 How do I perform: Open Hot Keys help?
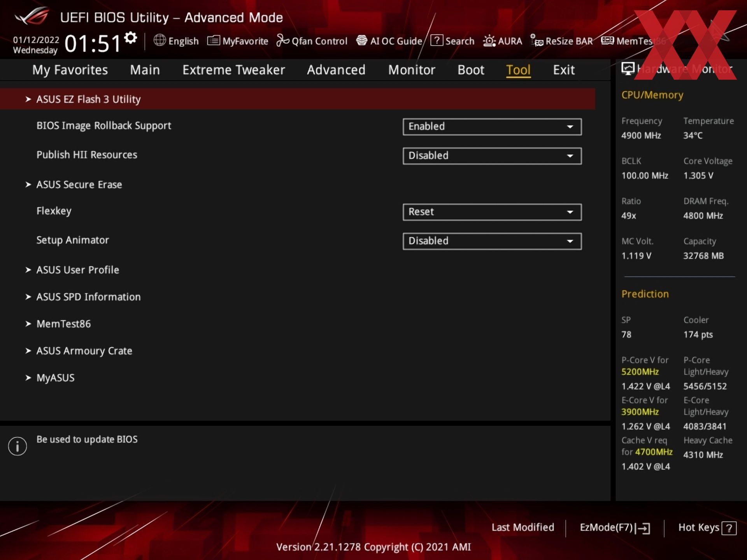707,528
